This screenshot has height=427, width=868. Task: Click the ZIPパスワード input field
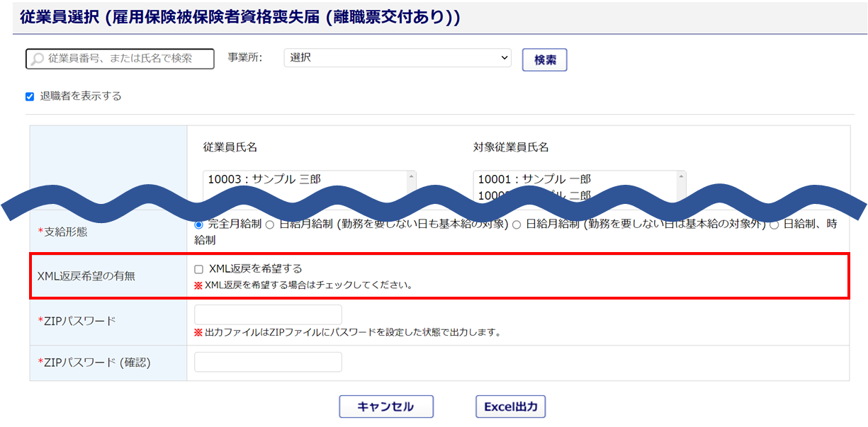tap(268, 315)
